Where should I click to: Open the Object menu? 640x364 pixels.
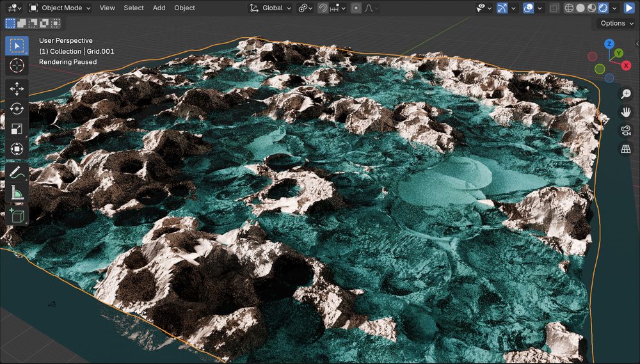coord(184,8)
